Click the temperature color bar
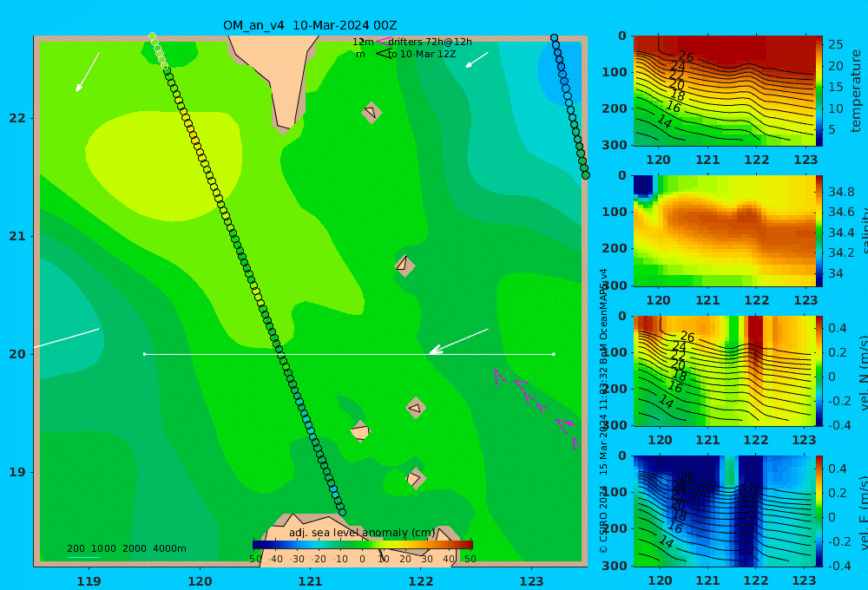868x590 pixels. [819, 91]
